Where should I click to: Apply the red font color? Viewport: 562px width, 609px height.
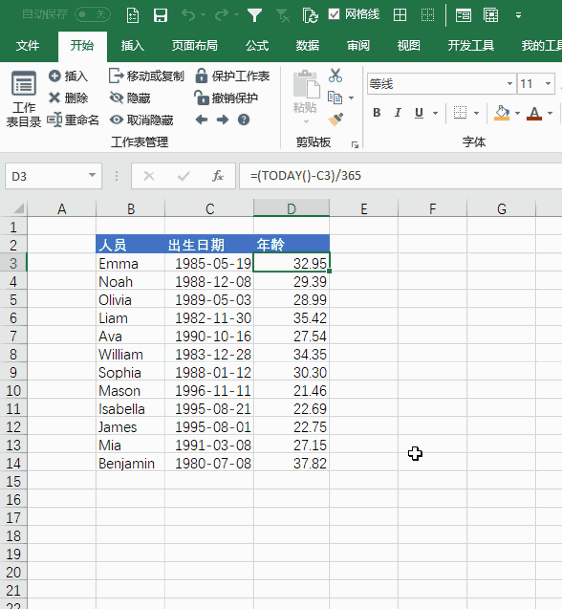534,113
